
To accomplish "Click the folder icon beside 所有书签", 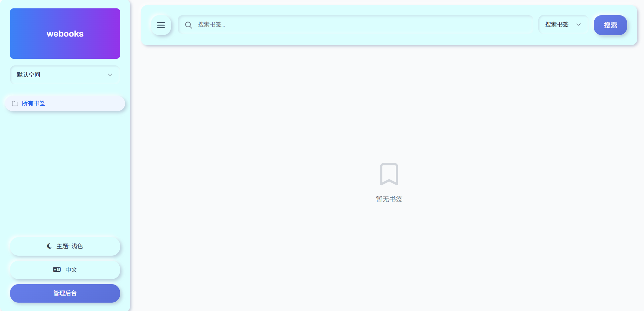I will point(15,103).
